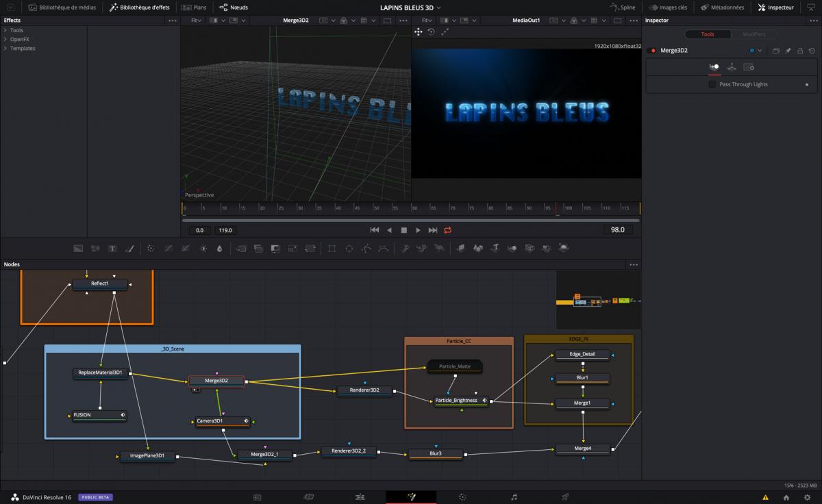Open the Fusion page in bottom bar
822x504 pixels.
tap(411, 497)
